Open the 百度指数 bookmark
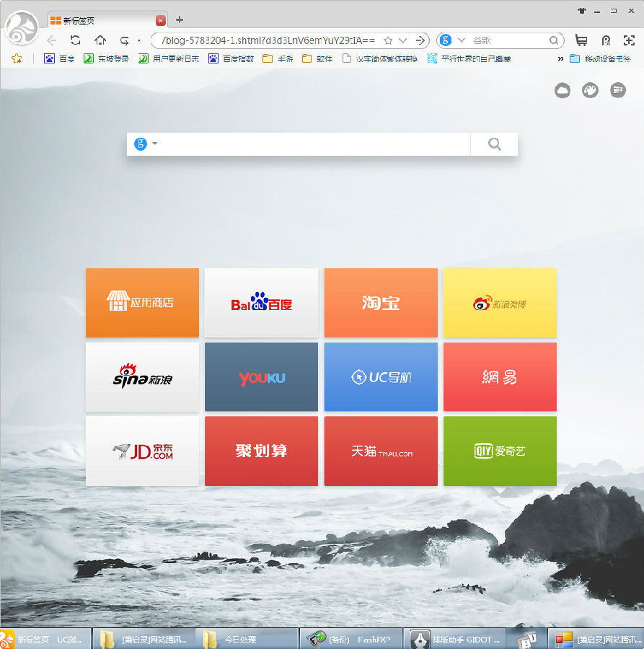The width and height of the screenshot is (644, 649). coord(231,59)
